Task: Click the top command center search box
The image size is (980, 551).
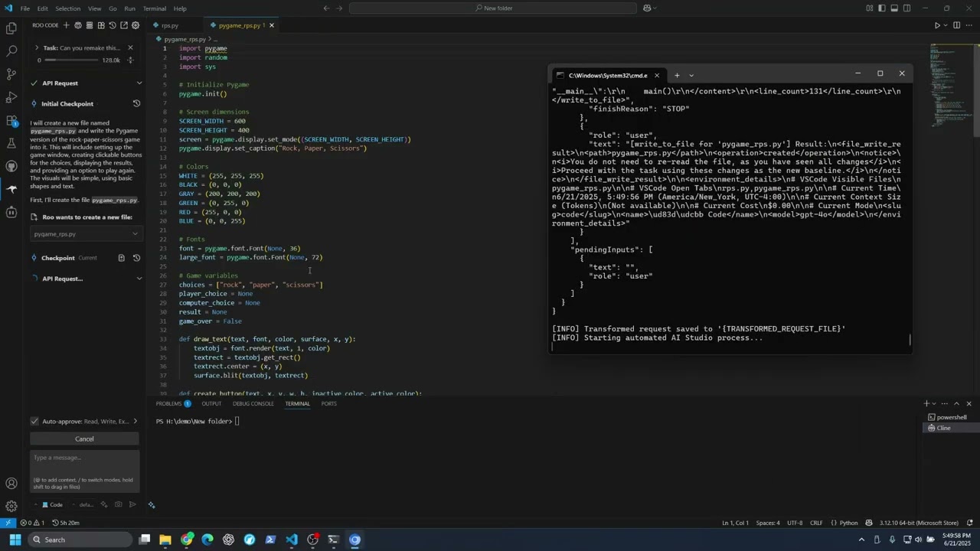Action: 492,8
